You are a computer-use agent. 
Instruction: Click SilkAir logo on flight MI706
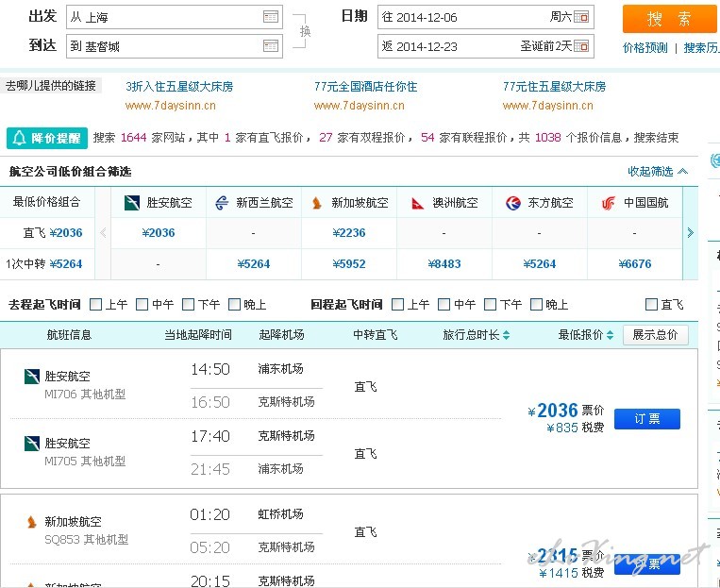[32, 377]
